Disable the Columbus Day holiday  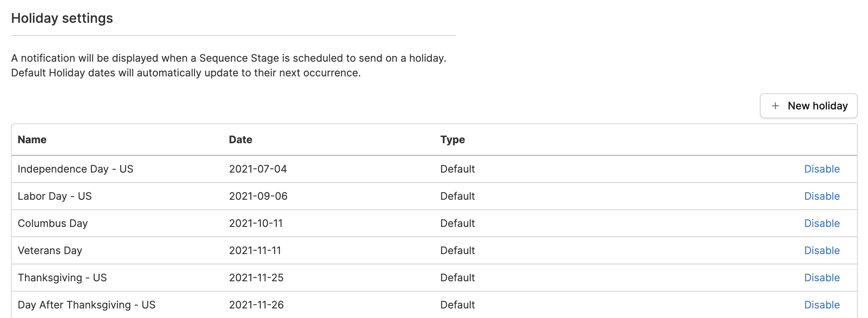click(x=822, y=223)
